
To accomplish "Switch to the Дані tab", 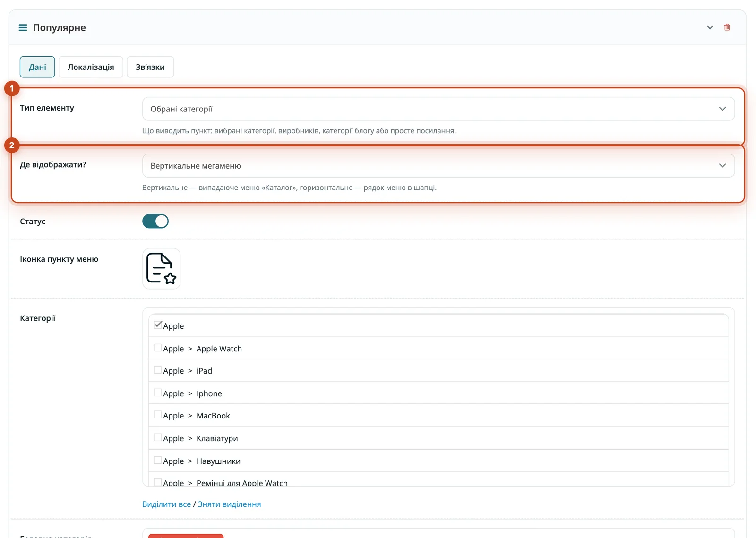I will coord(37,67).
